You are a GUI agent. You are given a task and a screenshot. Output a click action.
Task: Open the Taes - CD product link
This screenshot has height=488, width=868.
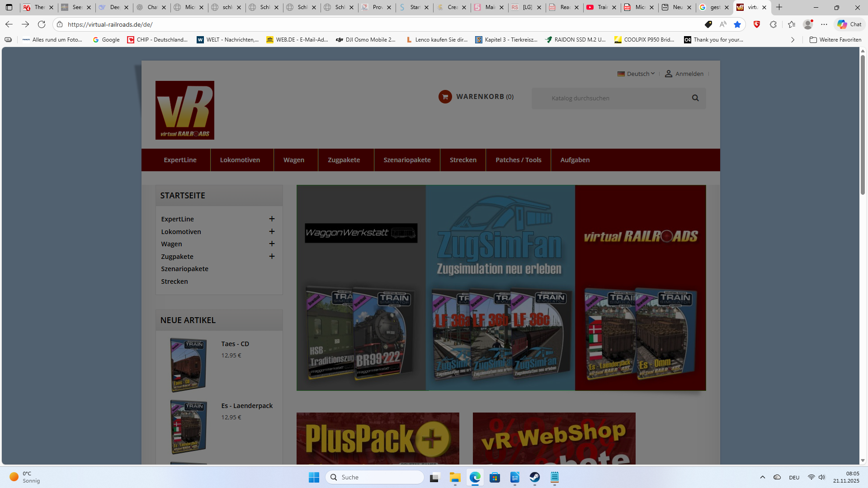pyautogui.click(x=235, y=344)
